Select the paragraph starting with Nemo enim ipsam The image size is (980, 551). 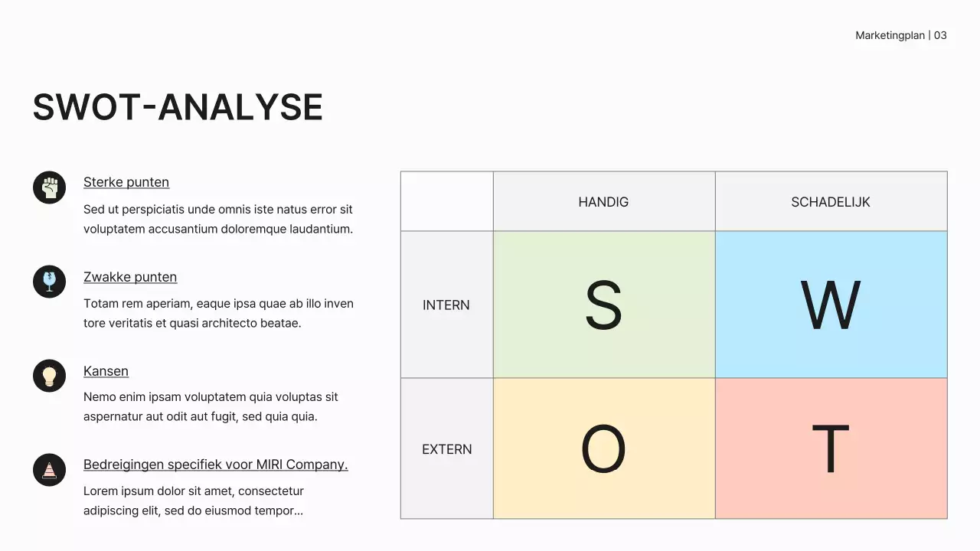pyautogui.click(x=211, y=407)
